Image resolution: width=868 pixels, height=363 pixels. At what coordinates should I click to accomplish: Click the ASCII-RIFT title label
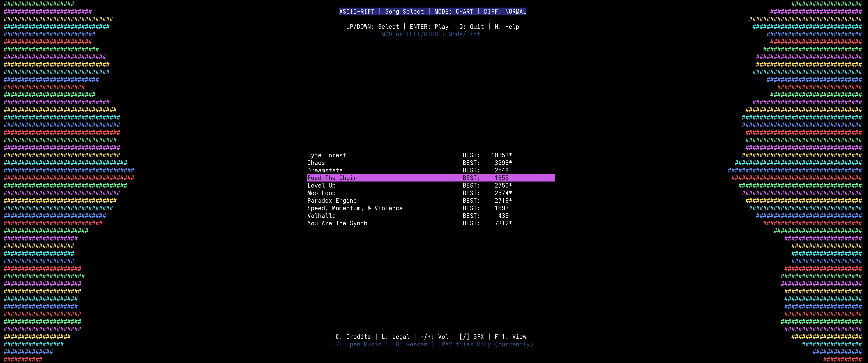point(357,11)
